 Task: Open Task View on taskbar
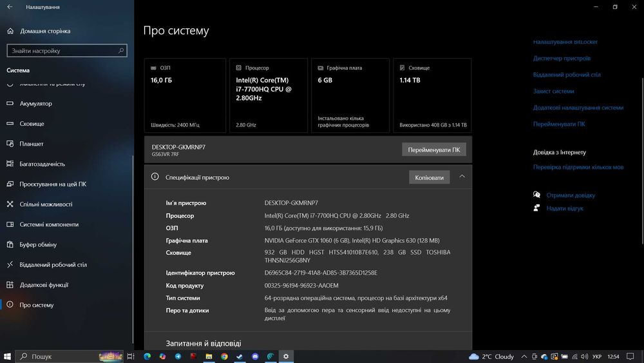coord(131,357)
